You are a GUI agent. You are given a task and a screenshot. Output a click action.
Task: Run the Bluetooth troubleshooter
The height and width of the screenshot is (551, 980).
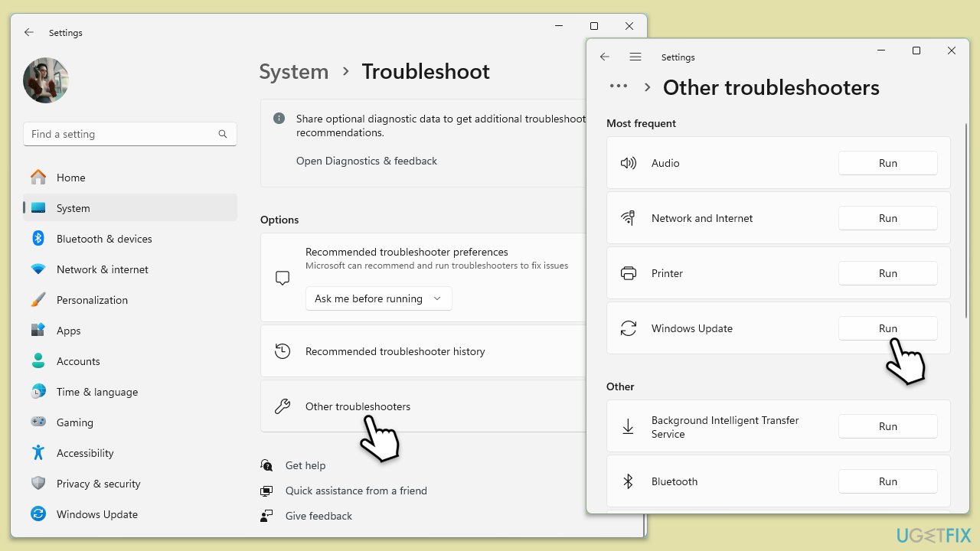pyautogui.click(x=888, y=481)
